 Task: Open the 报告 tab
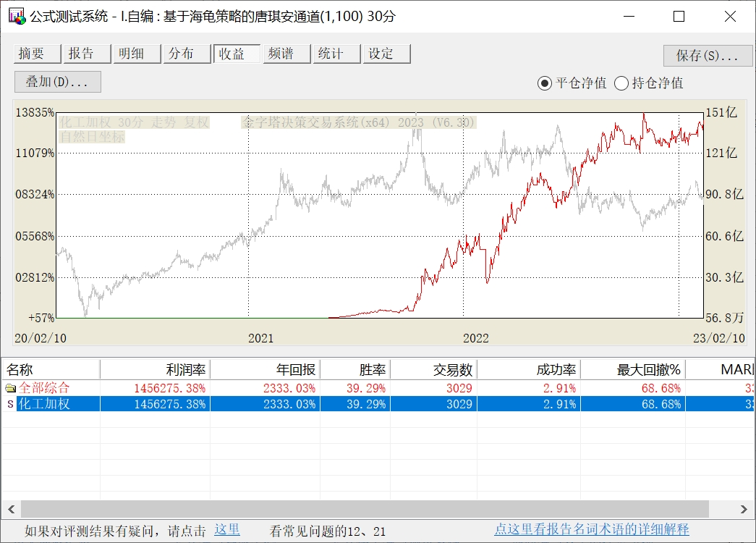(x=88, y=54)
